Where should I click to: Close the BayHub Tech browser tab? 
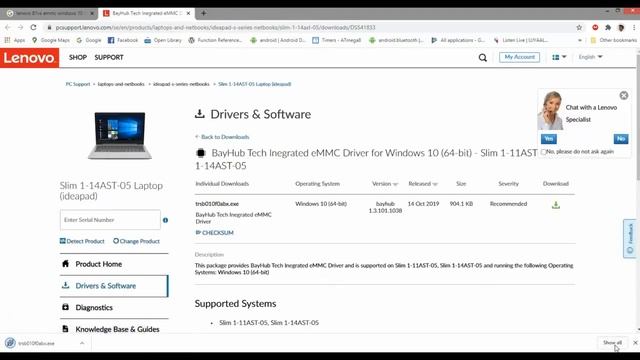[188, 13]
